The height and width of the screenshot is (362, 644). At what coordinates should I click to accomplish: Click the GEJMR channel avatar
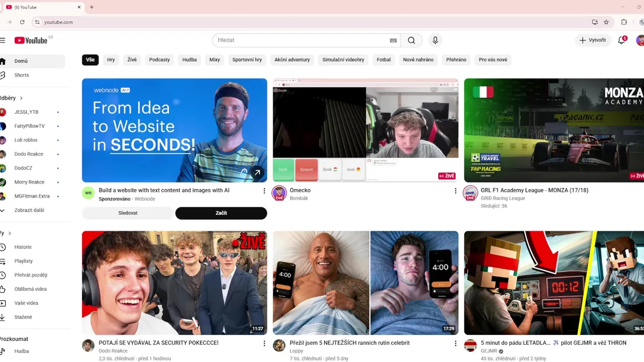point(470,345)
